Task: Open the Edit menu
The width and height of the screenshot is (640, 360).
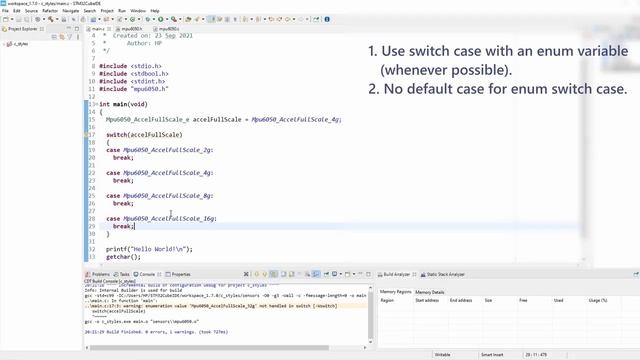Action: click(17, 11)
